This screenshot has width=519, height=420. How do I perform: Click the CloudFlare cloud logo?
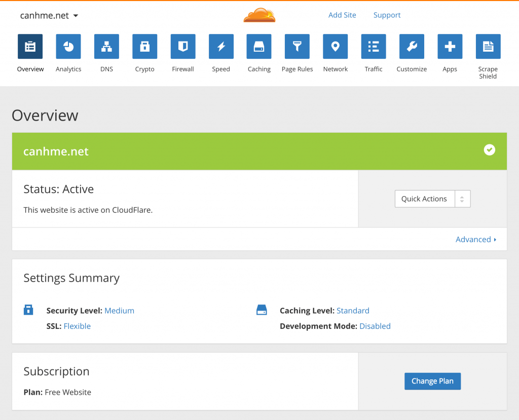click(x=259, y=15)
